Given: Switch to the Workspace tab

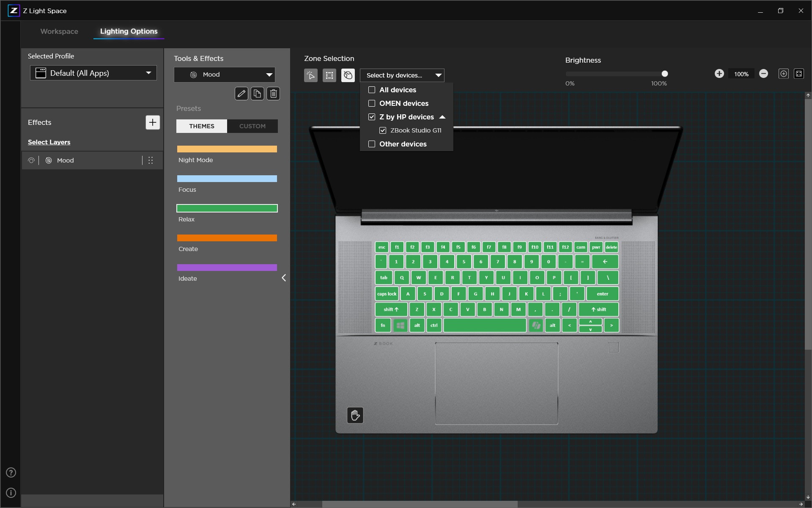Looking at the screenshot, I should tap(59, 31).
